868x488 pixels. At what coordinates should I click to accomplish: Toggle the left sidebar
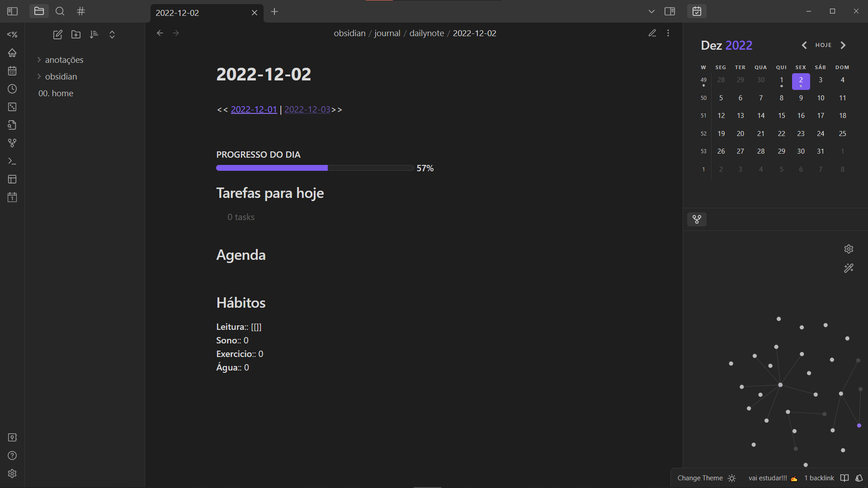[12, 11]
